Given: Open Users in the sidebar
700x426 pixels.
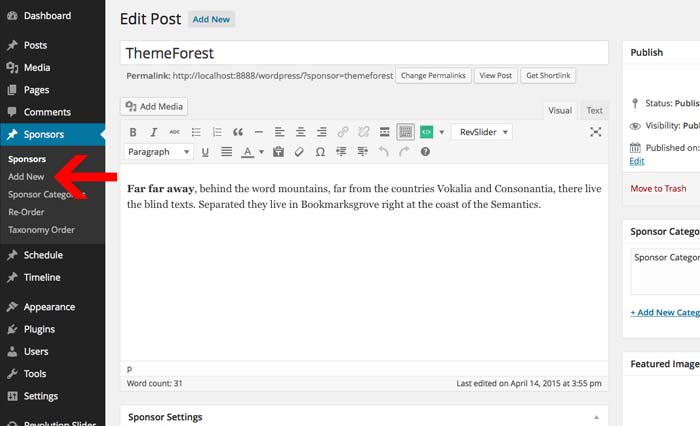Looking at the screenshot, I should 53,351.
